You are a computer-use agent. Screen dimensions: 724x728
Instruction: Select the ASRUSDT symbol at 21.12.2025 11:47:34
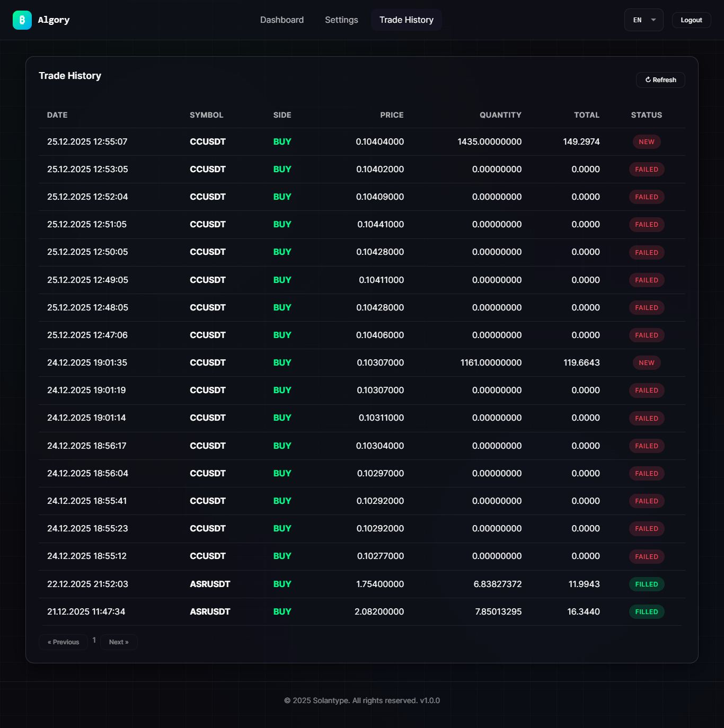(210, 611)
